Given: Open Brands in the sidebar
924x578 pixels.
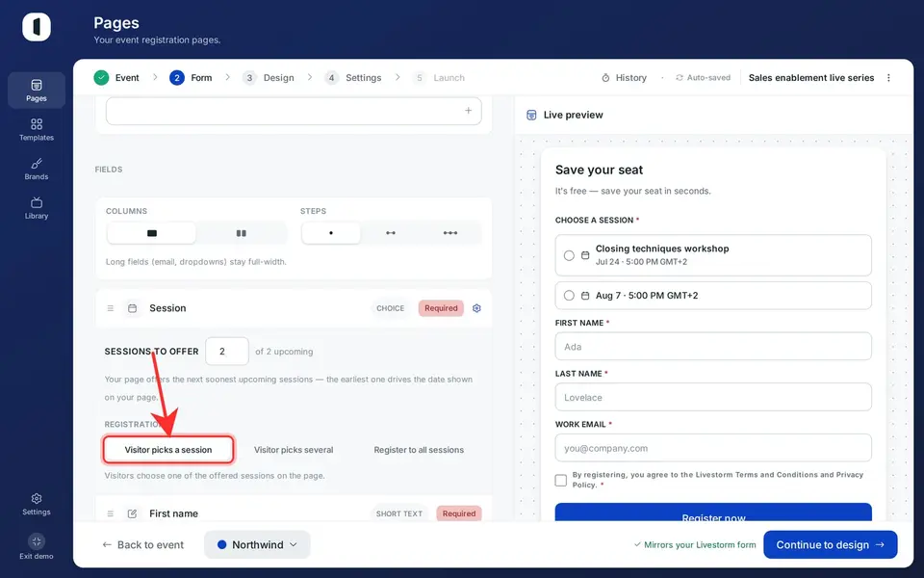Looking at the screenshot, I should click(37, 169).
